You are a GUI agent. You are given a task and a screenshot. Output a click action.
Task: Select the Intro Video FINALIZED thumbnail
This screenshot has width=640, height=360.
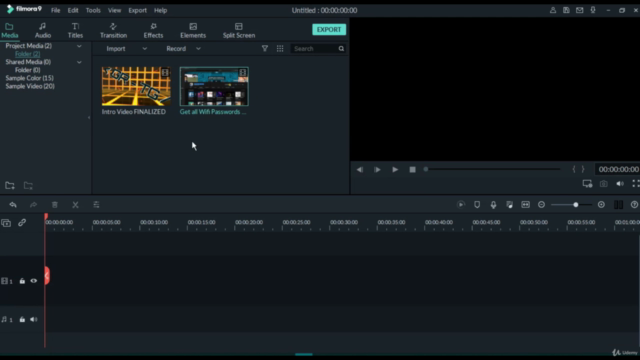pos(136,86)
